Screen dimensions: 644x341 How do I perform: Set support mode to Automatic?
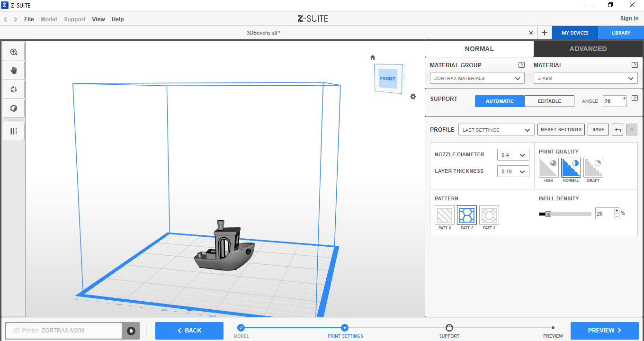click(x=500, y=101)
